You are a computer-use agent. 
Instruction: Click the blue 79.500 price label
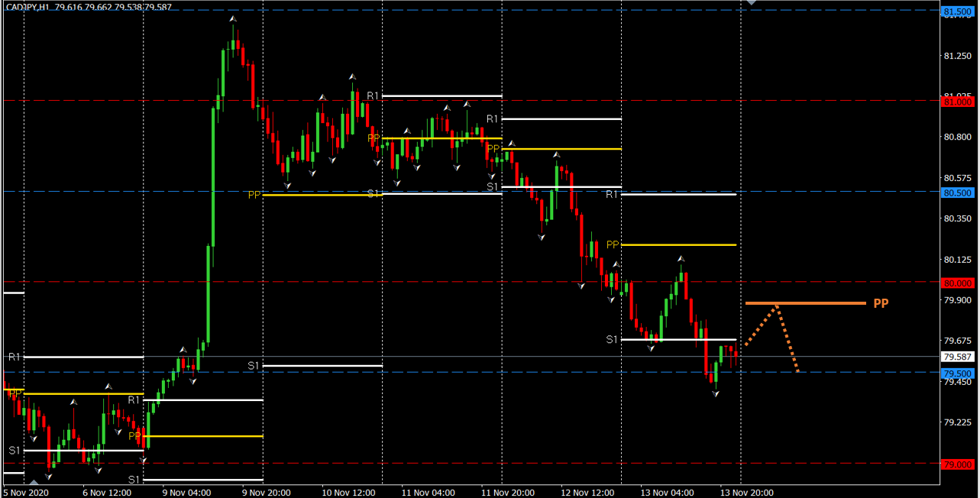[958, 373]
